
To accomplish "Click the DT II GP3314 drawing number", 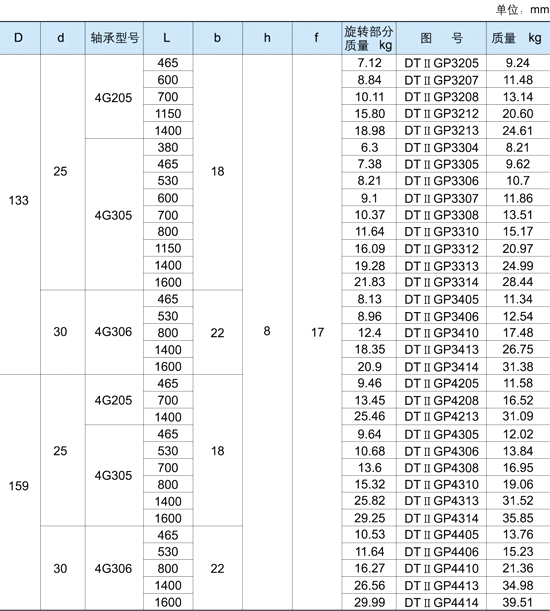I will click(441, 282).
